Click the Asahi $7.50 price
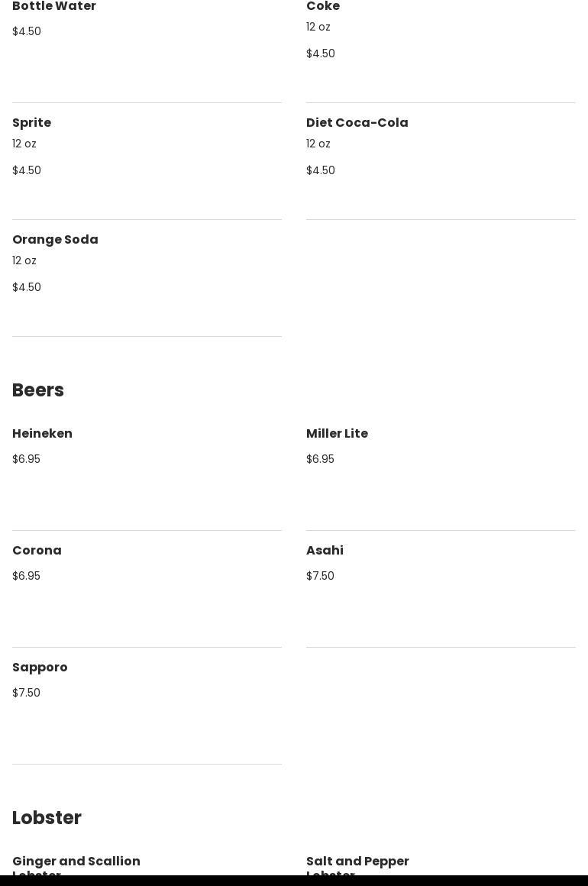Screen dimensions: 588x886 pos(320,576)
